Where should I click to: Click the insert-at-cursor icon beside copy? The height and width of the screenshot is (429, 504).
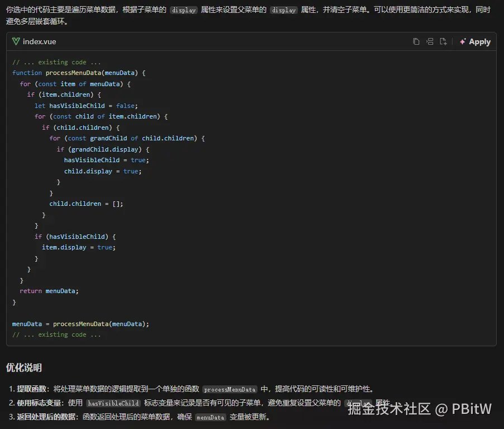(x=430, y=41)
